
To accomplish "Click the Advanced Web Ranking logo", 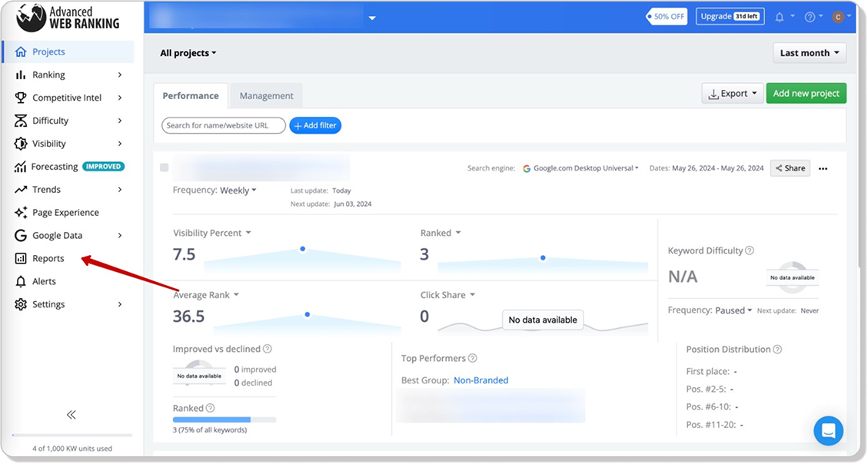I will [x=68, y=18].
